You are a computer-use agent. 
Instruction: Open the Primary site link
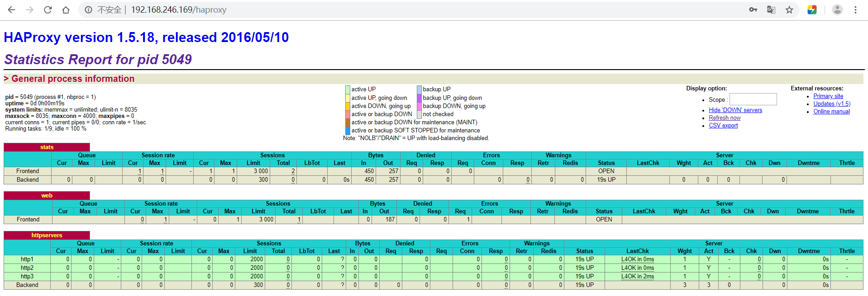[x=828, y=96]
